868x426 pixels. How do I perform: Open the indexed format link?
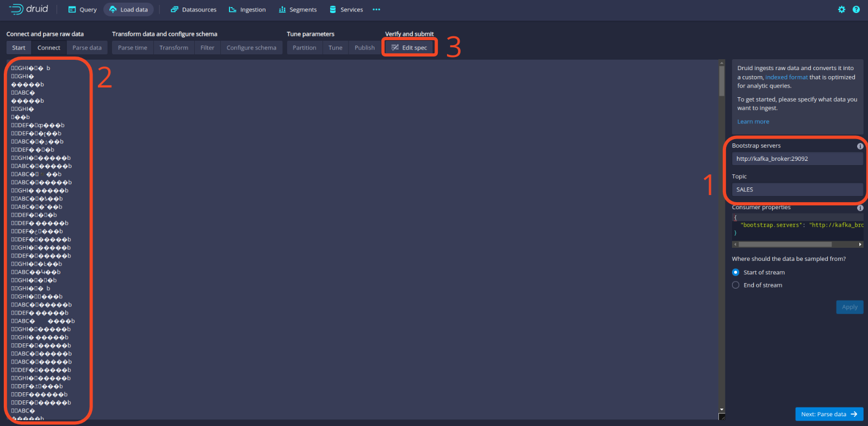pyautogui.click(x=786, y=77)
